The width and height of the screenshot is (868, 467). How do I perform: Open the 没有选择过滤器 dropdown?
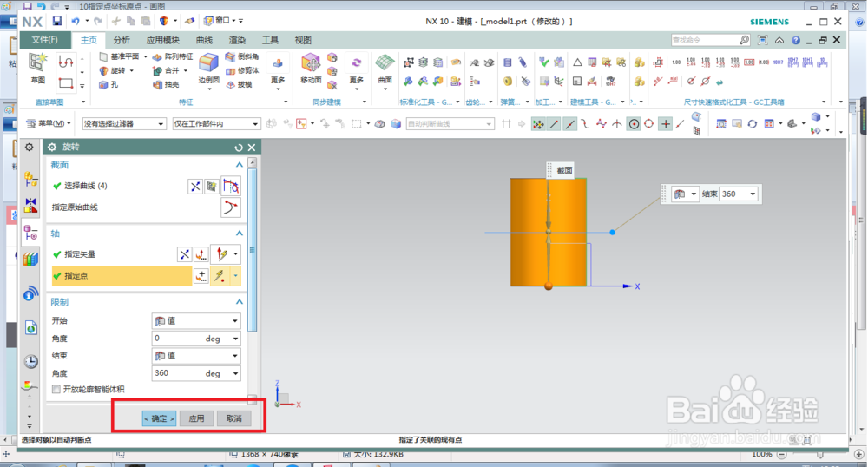(123, 124)
